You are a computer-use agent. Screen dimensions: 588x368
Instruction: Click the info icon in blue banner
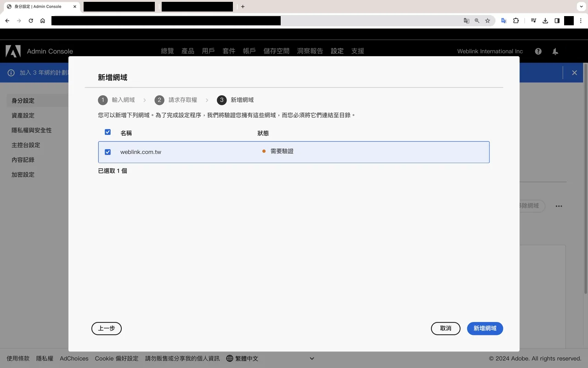coord(11,73)
